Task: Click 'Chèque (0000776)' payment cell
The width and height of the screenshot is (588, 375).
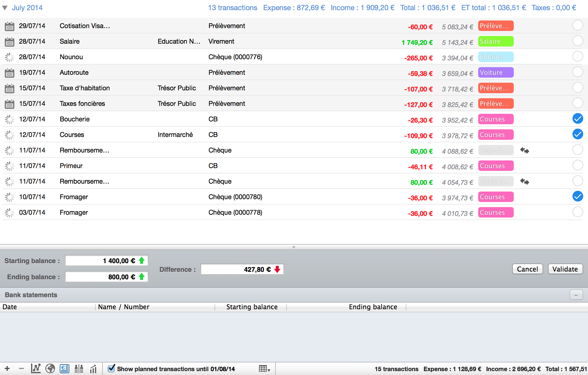Action: coord(235,57)
